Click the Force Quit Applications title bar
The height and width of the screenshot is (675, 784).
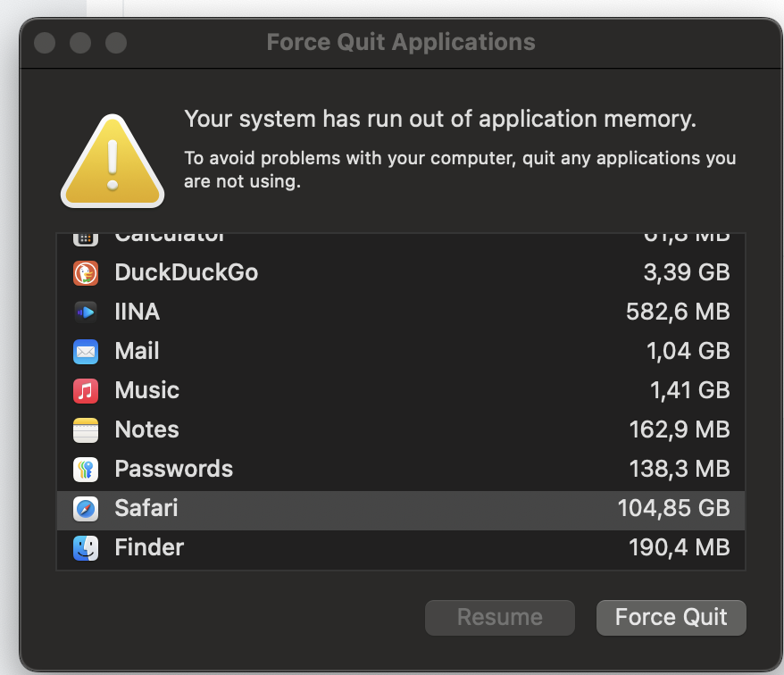(401, 42)
